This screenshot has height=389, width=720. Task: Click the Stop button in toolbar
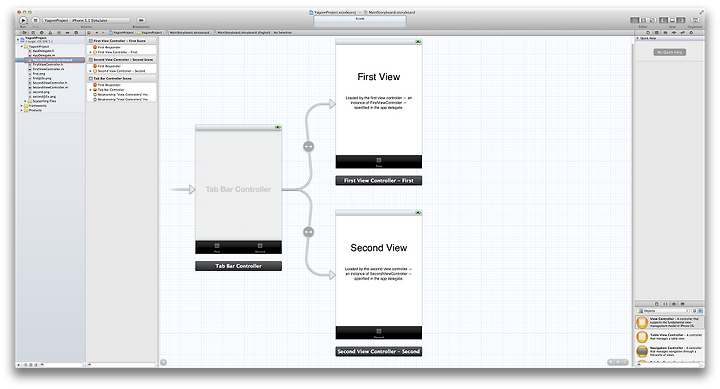(x=35, y=20)
